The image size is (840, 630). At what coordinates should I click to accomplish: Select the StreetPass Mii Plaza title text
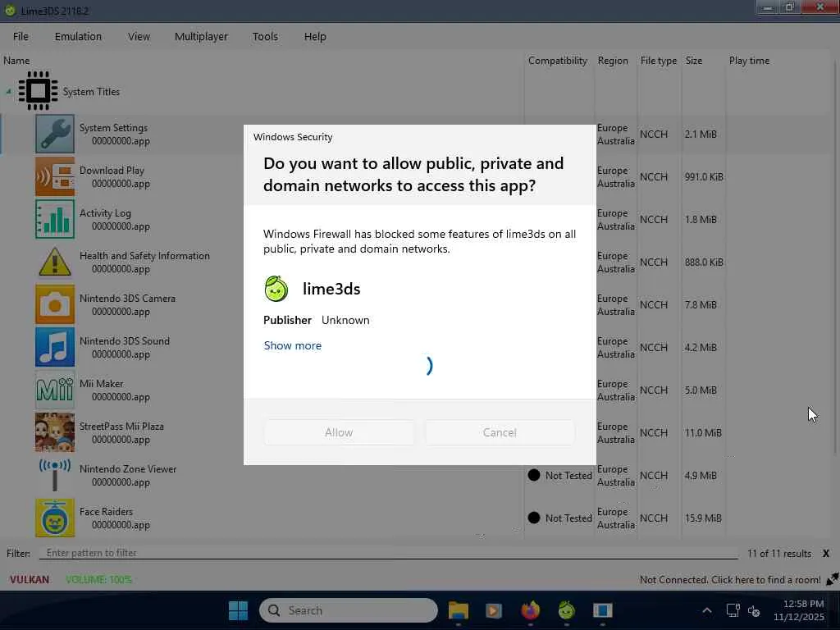pyautogui.click(x=121, y=427)
